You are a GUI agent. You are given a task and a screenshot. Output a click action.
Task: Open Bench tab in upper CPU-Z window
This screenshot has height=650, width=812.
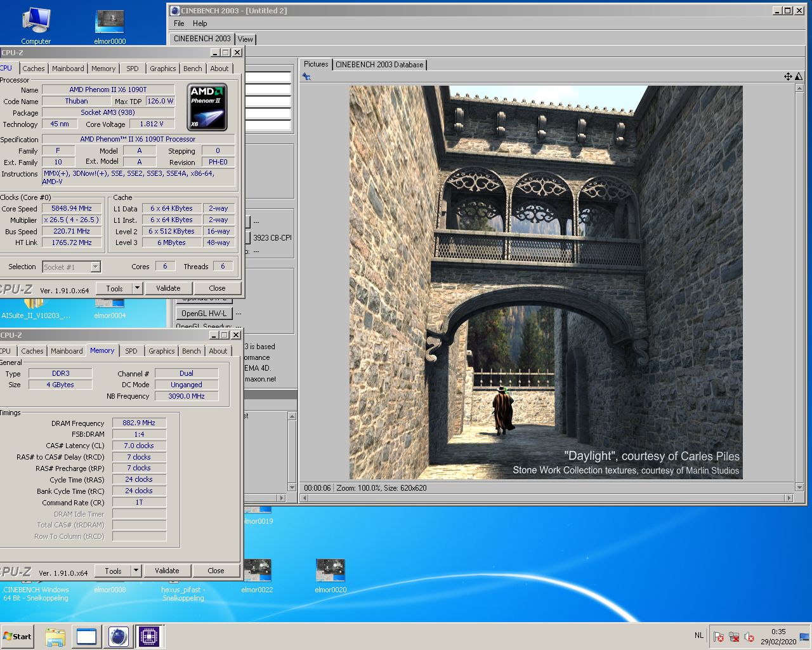pyautogui.click(x=193, y=69)
